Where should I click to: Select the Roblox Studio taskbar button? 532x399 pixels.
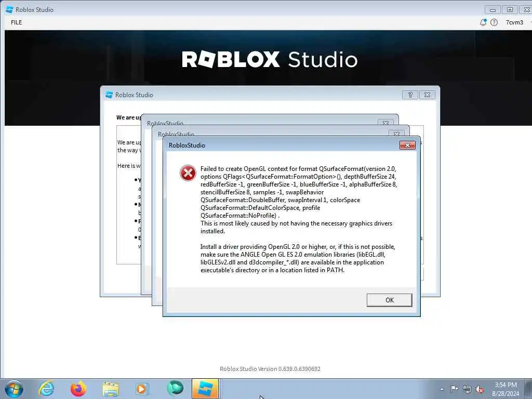tap(205, 389)
